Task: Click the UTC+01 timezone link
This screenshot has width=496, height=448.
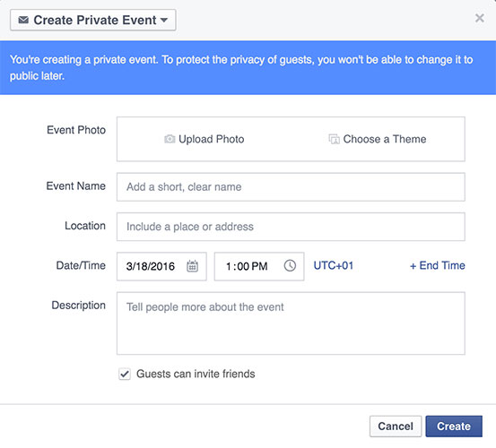Action: coord(334,266)
